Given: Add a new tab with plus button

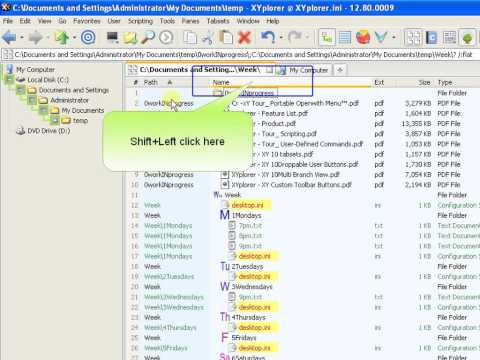Looking at the screenshot, I should pyautogui.click(x=340, y=70).
